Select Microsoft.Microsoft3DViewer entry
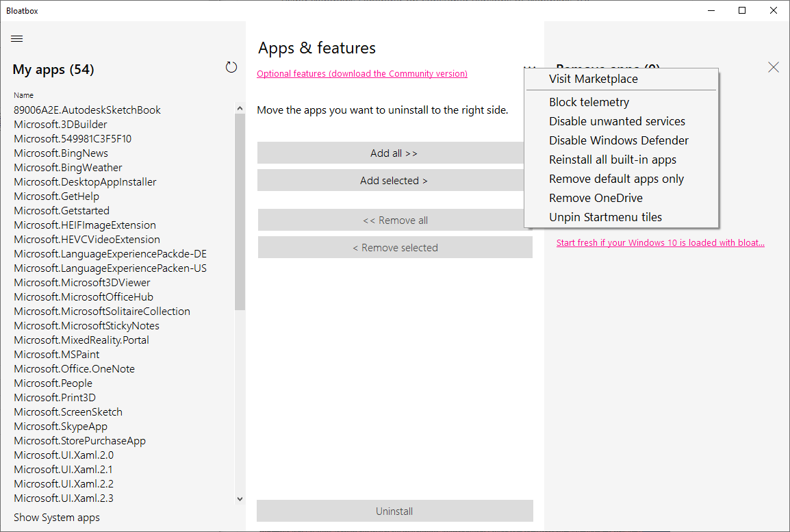Screen dimensions: 790x532 pyautogui.click(x=81, y=283)
